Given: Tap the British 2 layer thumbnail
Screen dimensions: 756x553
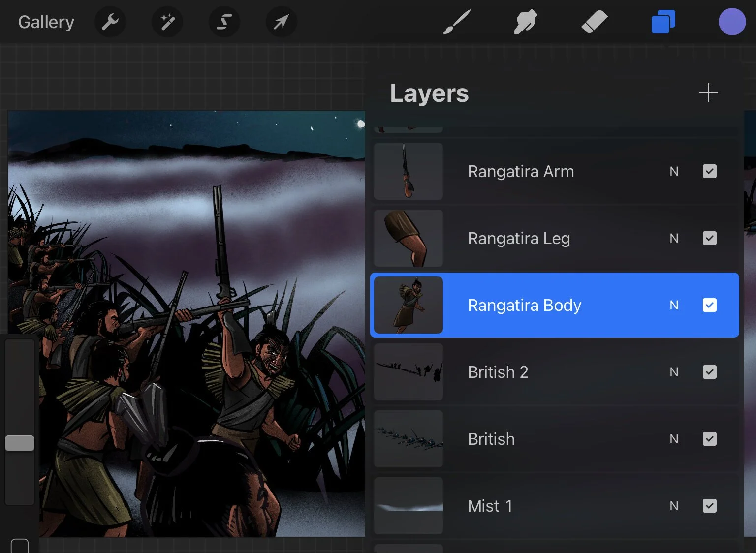Looking at the screenshot, I should coord(409,372).
